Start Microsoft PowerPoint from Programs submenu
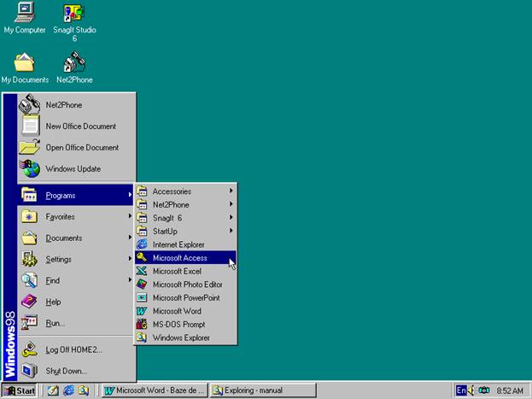 point(185,297)
